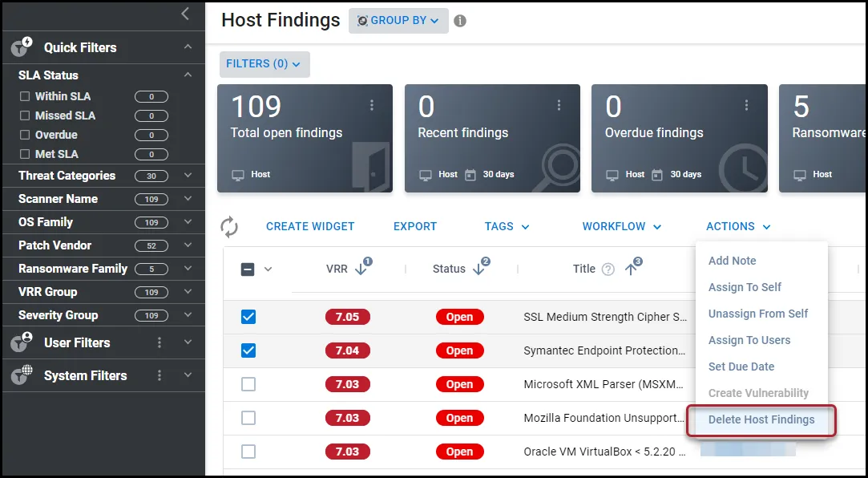Select the Microsoft XML Parser row checkbox

248,384
